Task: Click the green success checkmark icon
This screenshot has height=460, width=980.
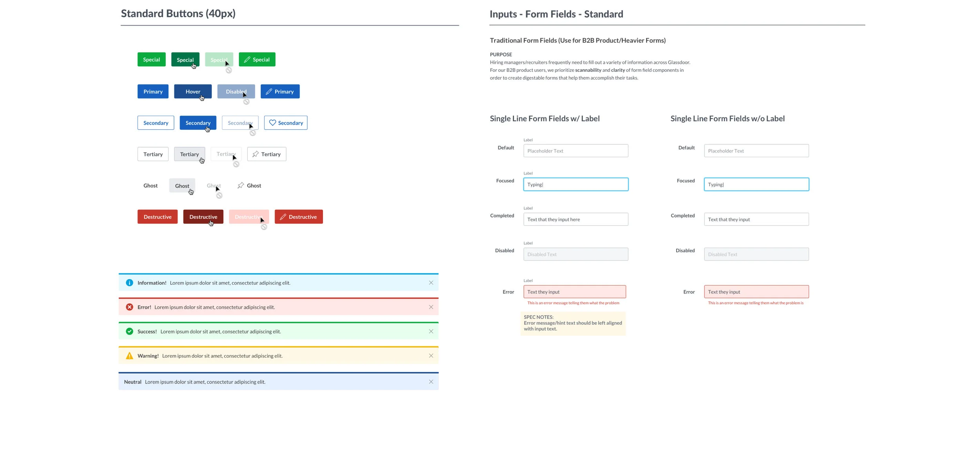Action: point(129,331)
